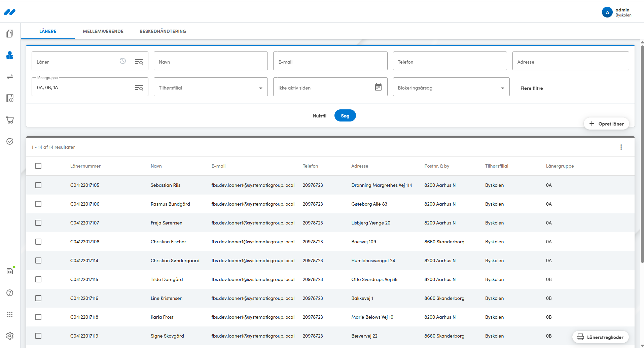Open the circulation arrows sidebar icon
644x348 pixels.
10,77
